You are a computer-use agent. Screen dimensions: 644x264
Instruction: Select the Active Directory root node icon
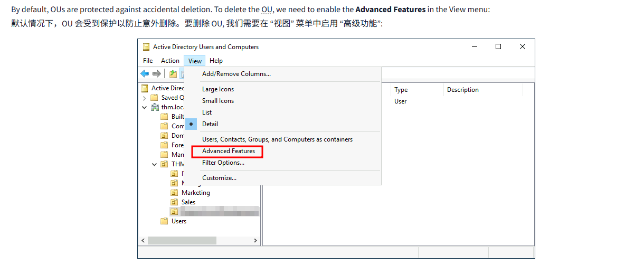[x=145, y=88]
